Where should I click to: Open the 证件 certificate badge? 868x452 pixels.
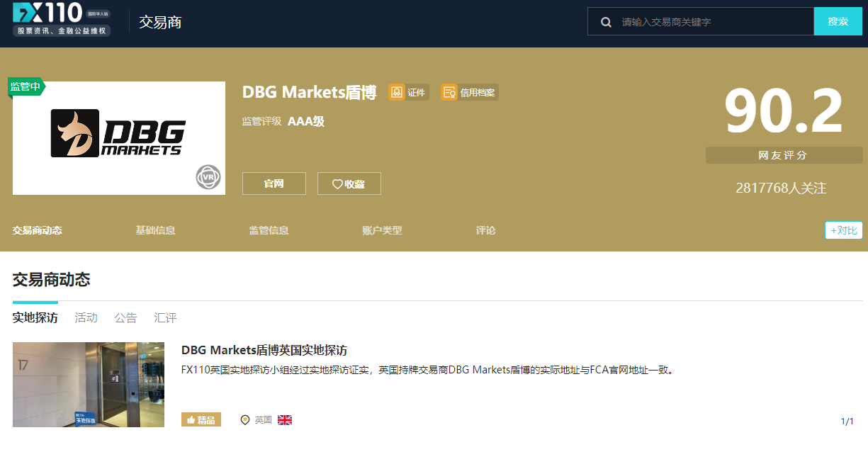[x=408, y=92]
